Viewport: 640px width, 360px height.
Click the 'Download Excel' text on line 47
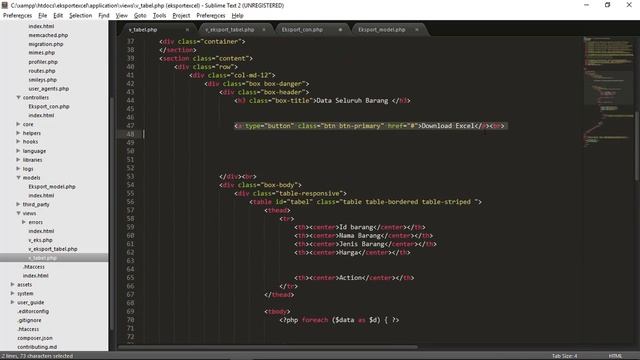(448, 126)
